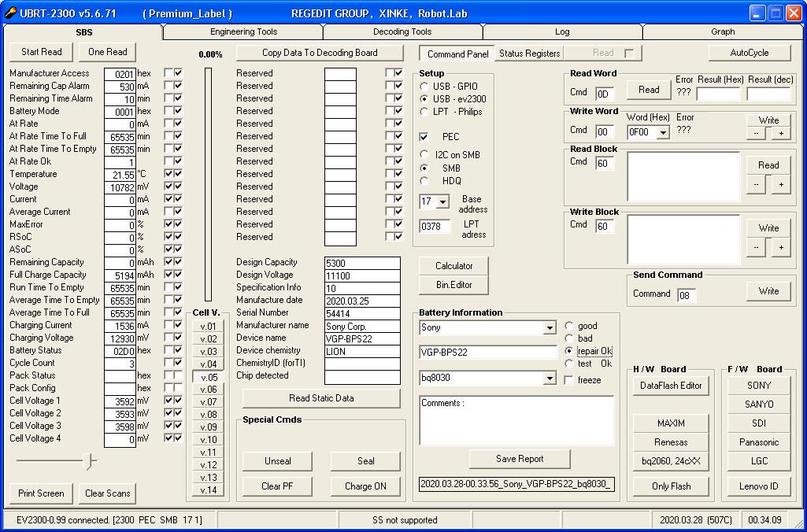
Task: Click the LPT address input field
Action: coord(435,227)
